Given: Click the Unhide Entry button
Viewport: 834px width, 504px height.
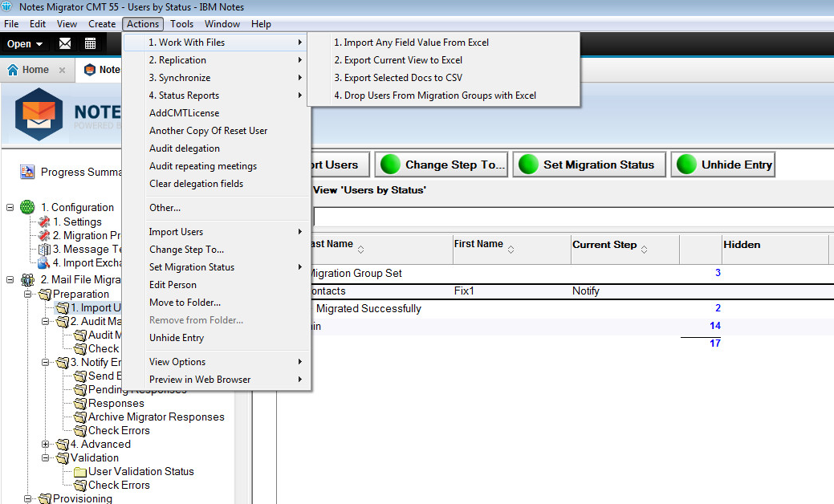Looking at the screenshot, I should [723, 165].
